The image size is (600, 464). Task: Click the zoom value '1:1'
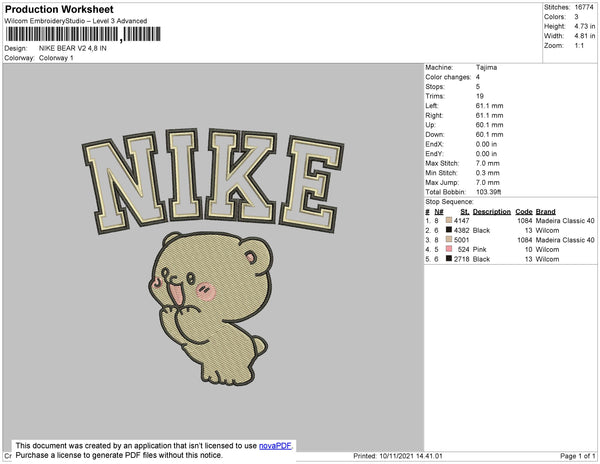click(x=579, y=46)
